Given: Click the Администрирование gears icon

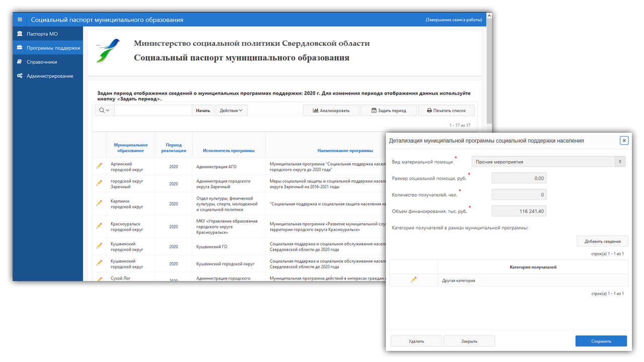Looking at the screenshot, I should point(20,76).
